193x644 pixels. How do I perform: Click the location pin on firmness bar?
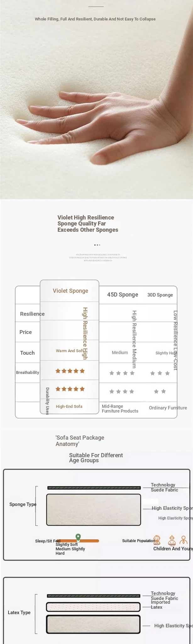click(78, 537)
